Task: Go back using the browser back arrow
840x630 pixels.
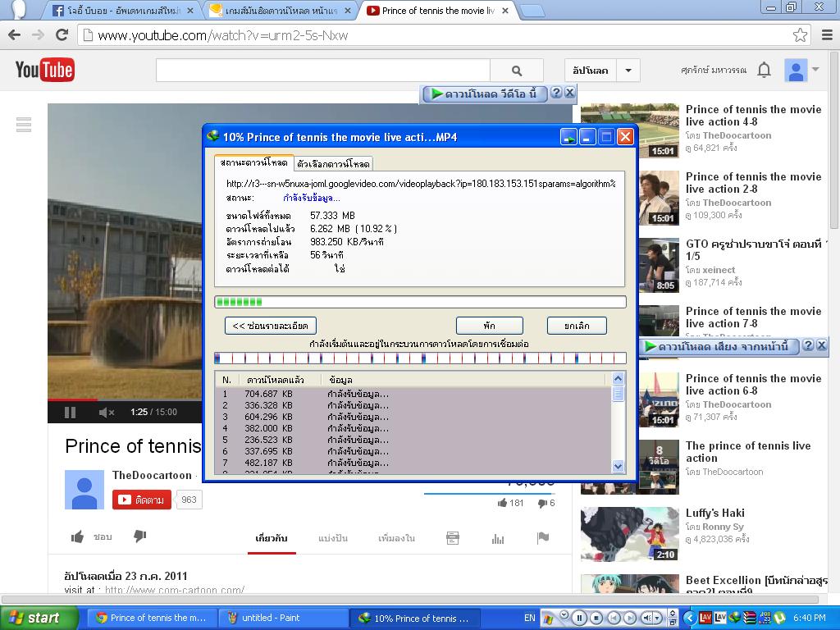Action: [15, 35]
